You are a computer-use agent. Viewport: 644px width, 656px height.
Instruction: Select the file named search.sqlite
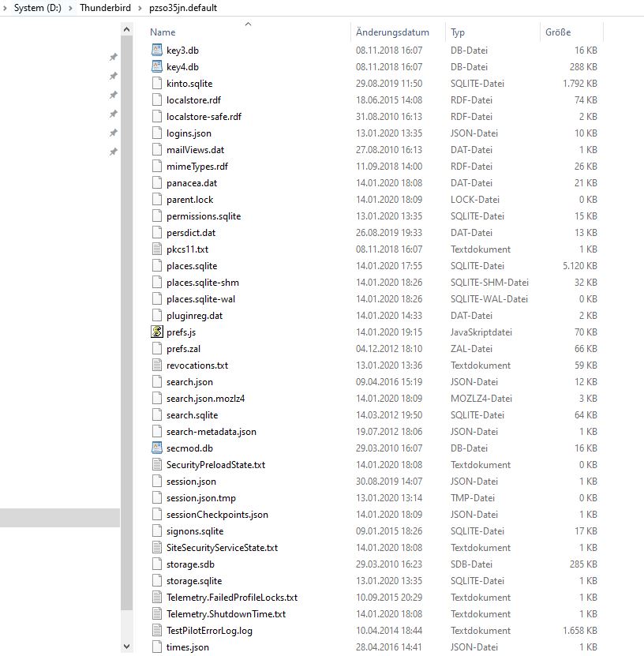point(192,415)
